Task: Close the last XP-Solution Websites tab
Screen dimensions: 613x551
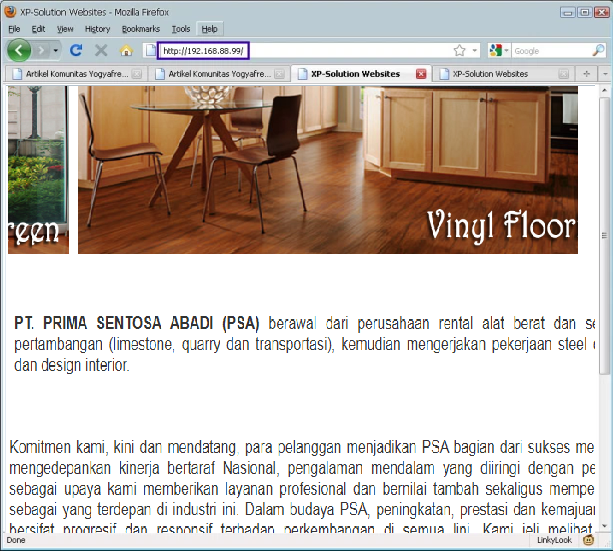Action: pyautogui.click(x=563, y=74)
